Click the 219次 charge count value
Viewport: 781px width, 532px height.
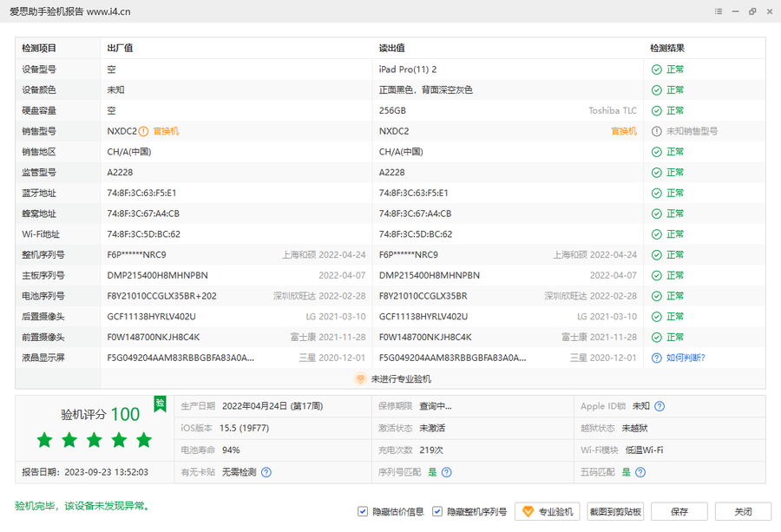pos(431,450)
